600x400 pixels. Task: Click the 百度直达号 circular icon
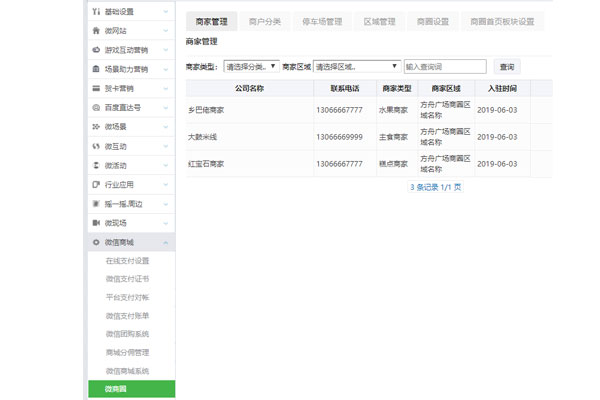(96, 108)
